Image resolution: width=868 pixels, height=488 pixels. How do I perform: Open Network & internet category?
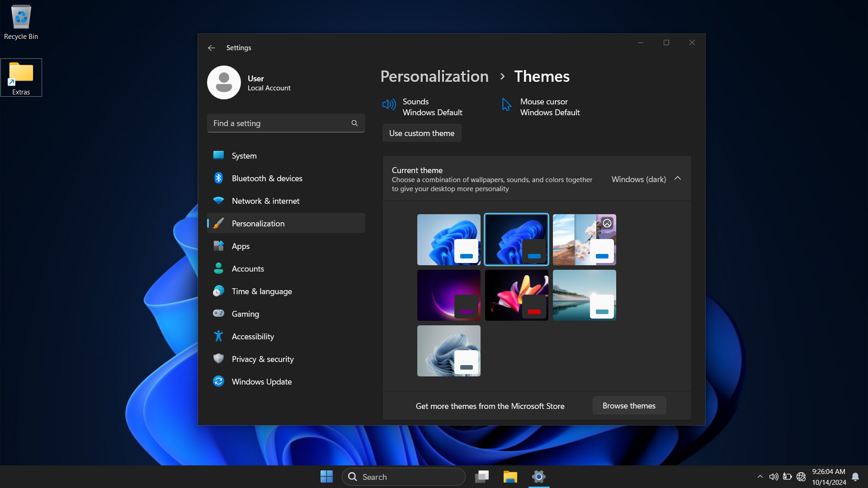(286, 201)
